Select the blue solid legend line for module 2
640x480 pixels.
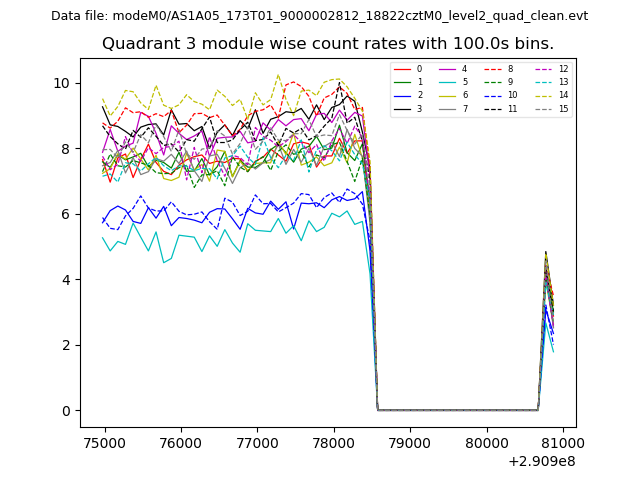(x=402, y=95)
